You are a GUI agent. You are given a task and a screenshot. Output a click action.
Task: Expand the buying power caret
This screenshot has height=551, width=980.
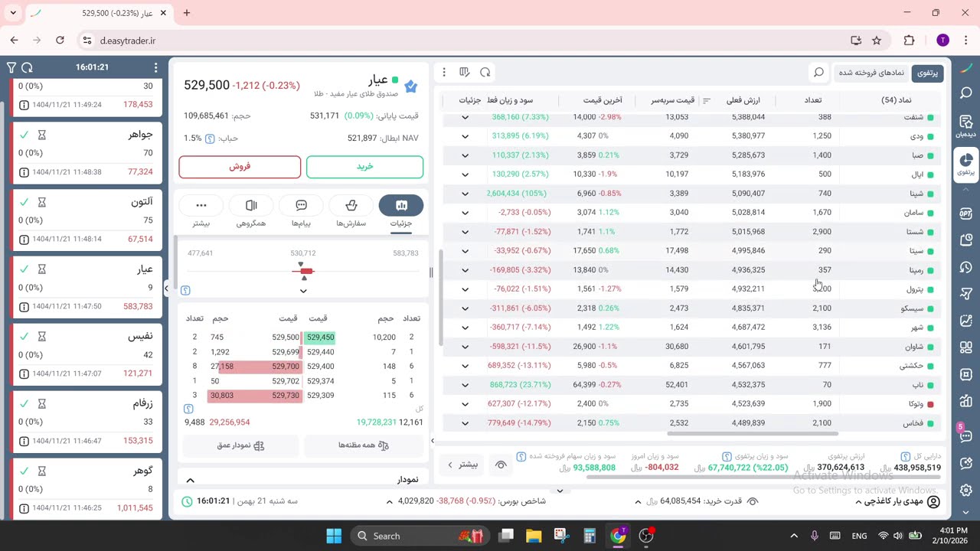[x=638, y=502]
